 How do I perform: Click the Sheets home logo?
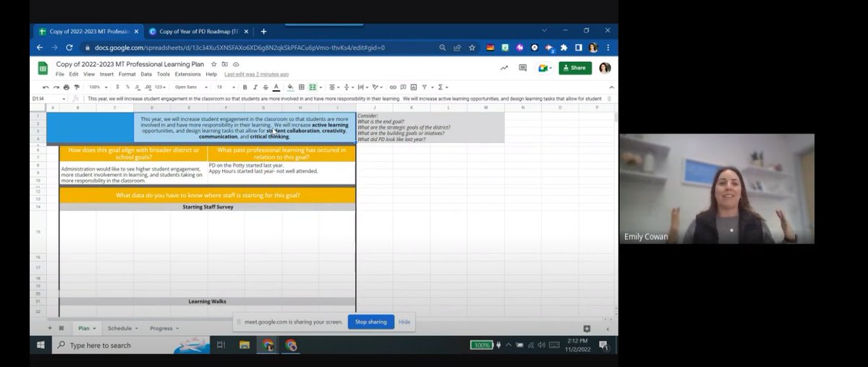43,69
